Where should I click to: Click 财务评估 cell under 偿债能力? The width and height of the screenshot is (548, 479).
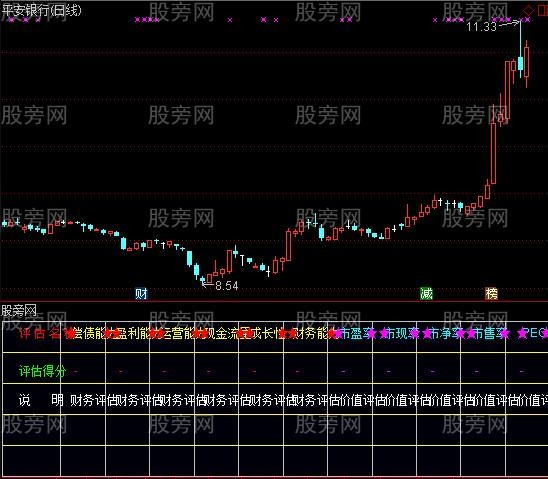[93, 400]
